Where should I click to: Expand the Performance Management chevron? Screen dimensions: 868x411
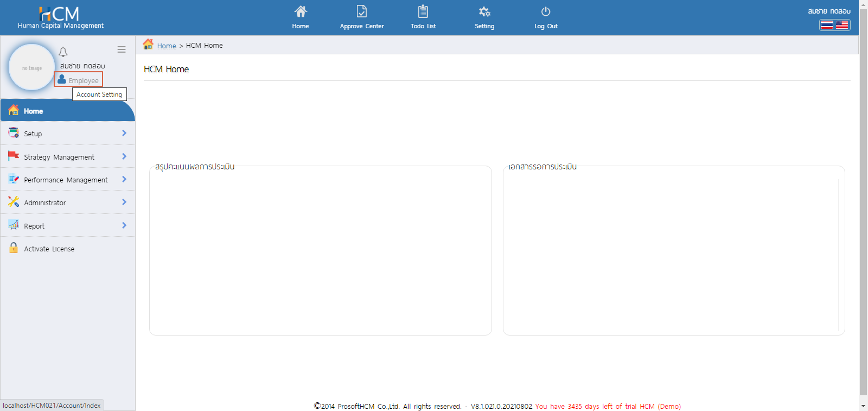pyautogui.click(x=124, y=179)
